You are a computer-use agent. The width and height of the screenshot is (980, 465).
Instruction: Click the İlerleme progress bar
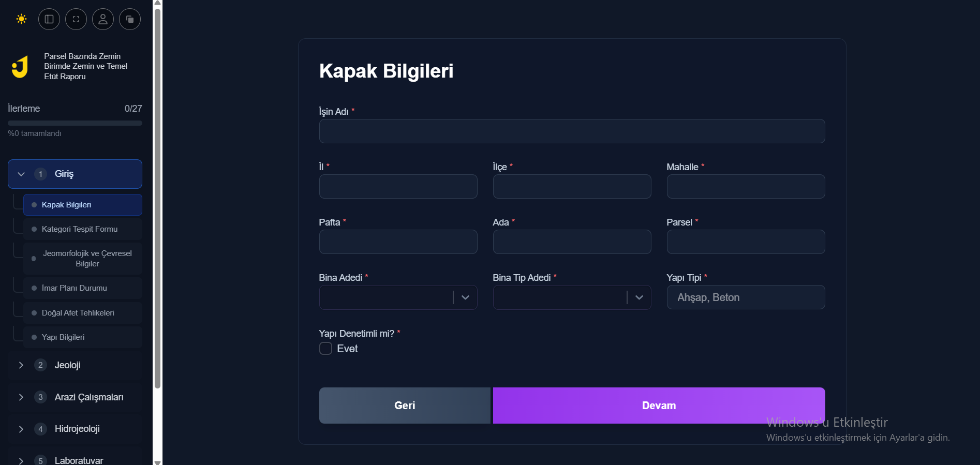(75, 123)
